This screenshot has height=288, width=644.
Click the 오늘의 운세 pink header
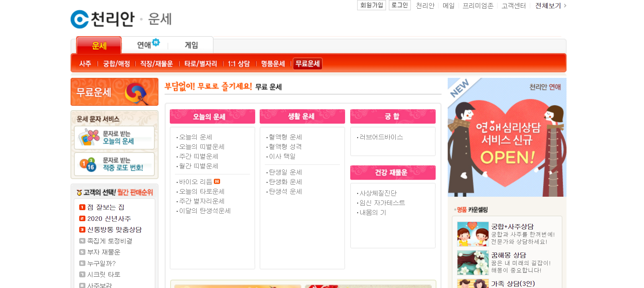212,116
